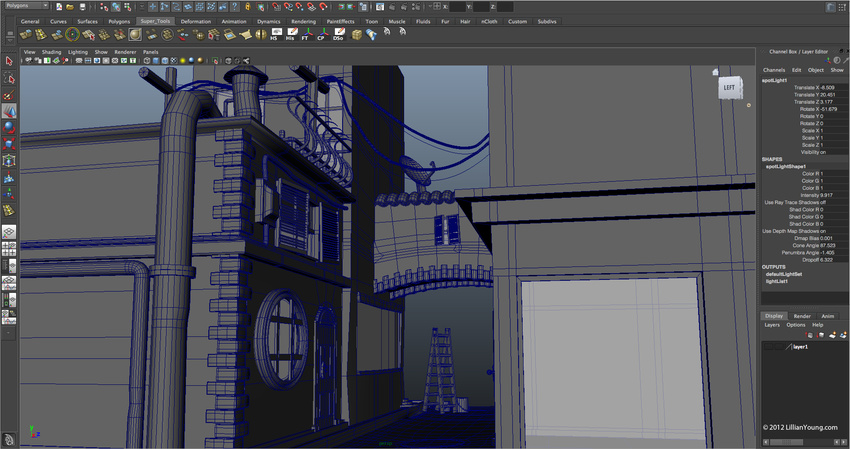Screen dimensions: 850x449
Task: Toggle use all lights yellow sphere icon
Action: pos(183,61)
